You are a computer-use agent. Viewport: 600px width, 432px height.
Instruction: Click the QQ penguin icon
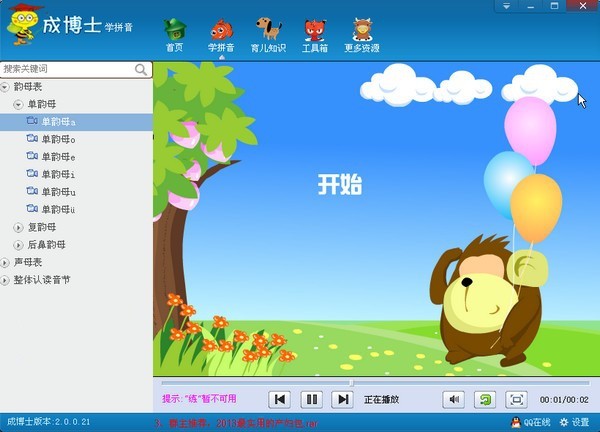click(x=516, y=422)
